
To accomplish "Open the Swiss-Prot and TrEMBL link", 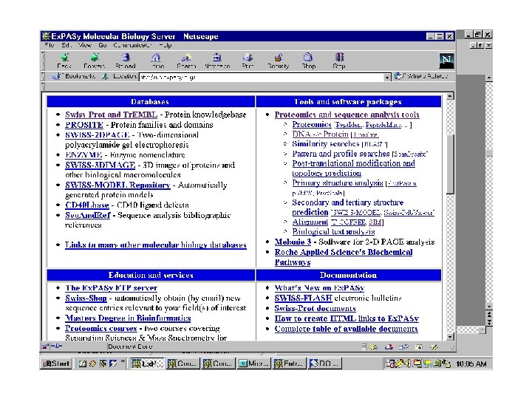I will click(x=112, y=115).
